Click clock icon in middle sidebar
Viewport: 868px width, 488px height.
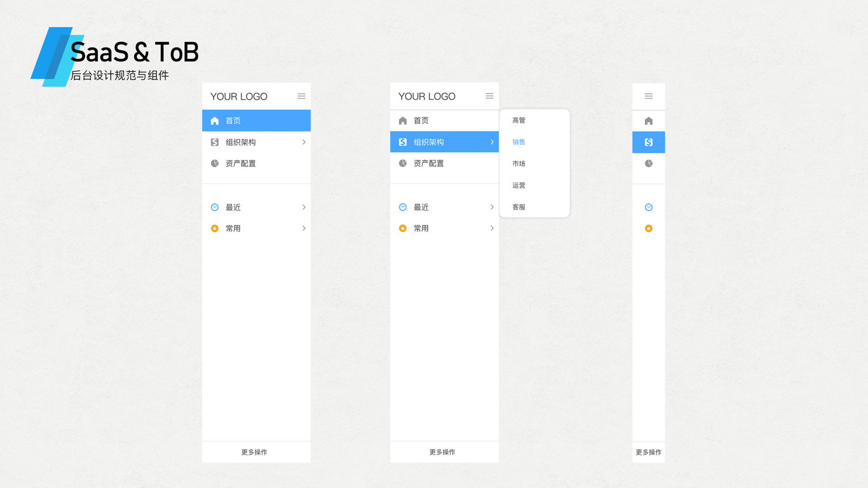pos(403,207)
